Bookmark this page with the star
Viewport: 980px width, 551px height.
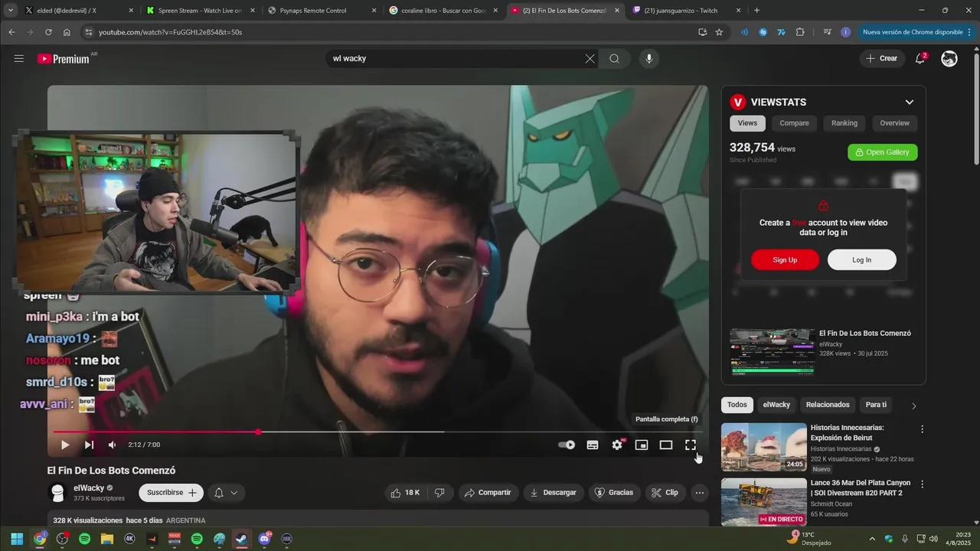tap(719, 32)
